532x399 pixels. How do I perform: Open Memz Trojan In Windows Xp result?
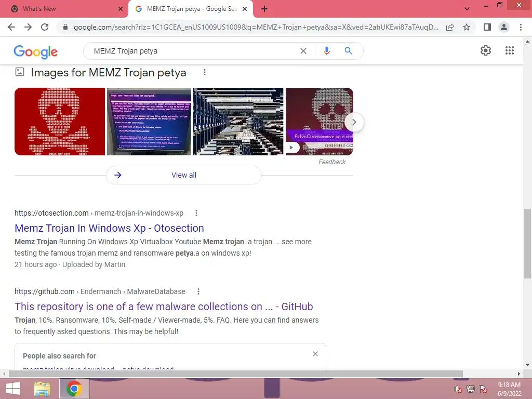click(109, 228)
